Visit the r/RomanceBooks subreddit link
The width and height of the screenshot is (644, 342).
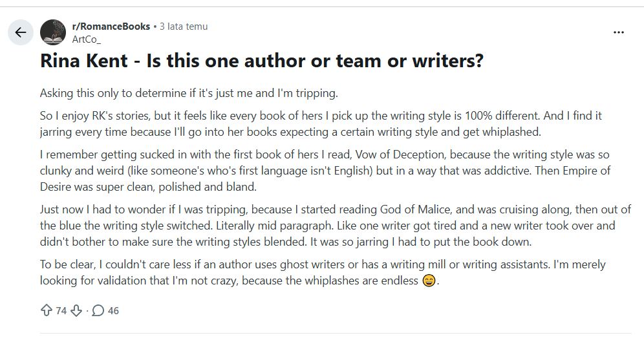coord(111,27)
